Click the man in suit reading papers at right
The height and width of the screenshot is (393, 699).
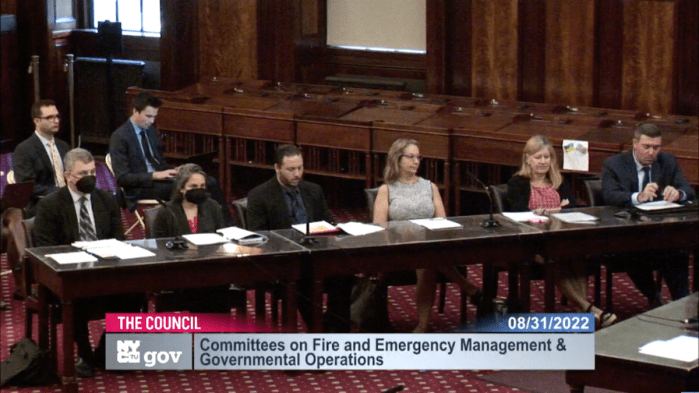pos(646,168)
